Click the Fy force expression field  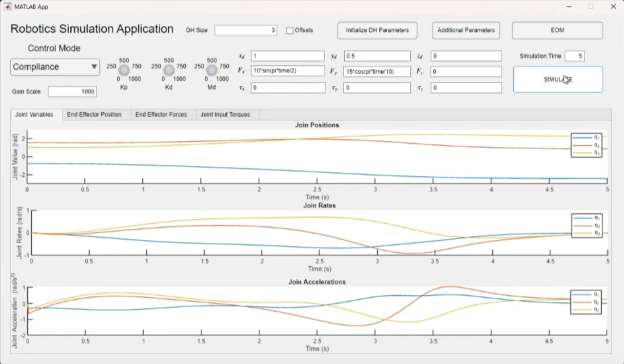pyautogui.click(x=377, y=71)
